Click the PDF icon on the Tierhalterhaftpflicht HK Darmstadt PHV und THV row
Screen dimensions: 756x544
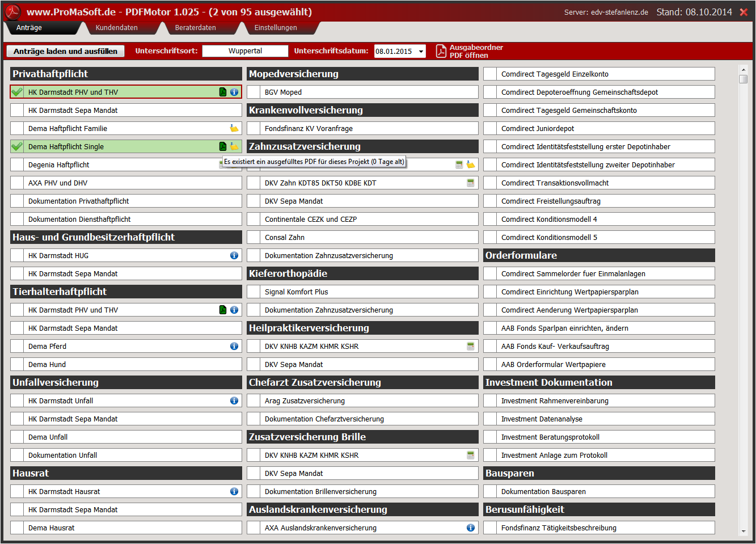coord(223,310)
